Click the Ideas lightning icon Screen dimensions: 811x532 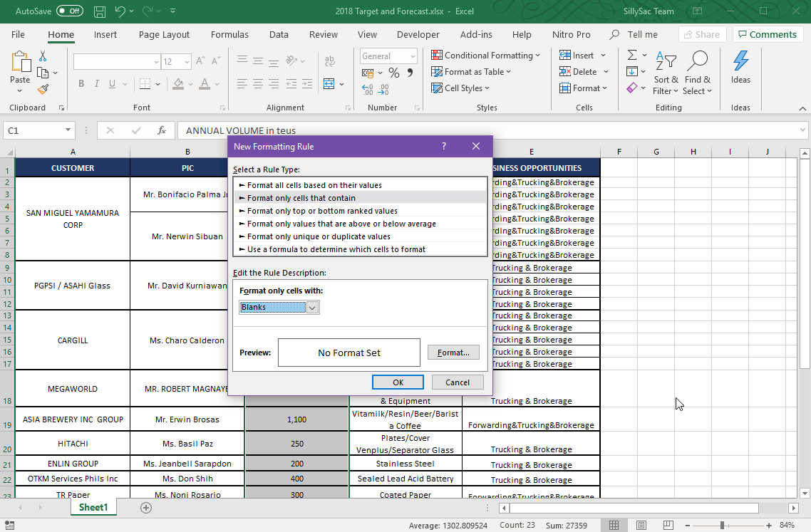(x=740, y=61)
